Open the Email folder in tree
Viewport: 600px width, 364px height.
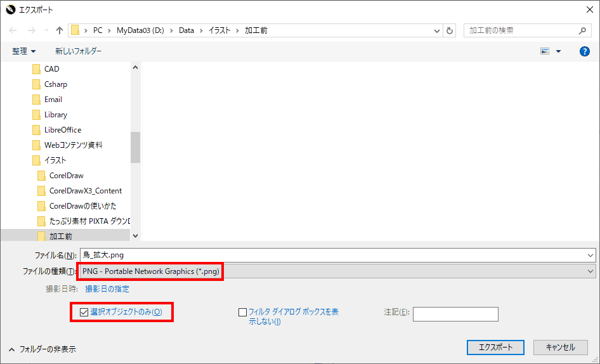[48, 100]
